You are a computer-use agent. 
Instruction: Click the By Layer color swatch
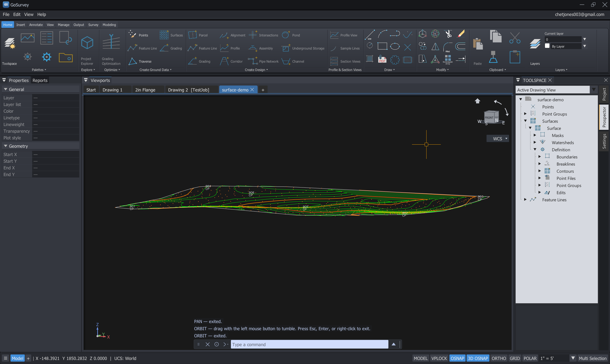(x=547, y=46)
